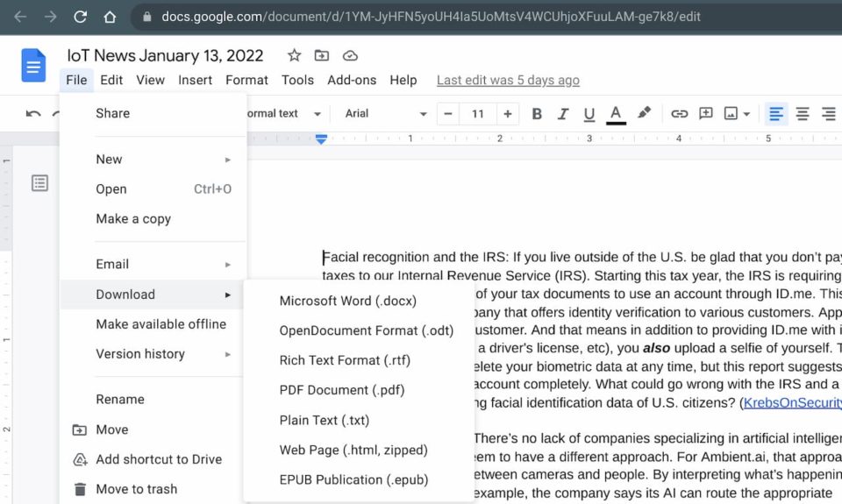Download as Web Page (.html, zipped)
Screen dimensions: 842x504
click(x=359, y=450)
